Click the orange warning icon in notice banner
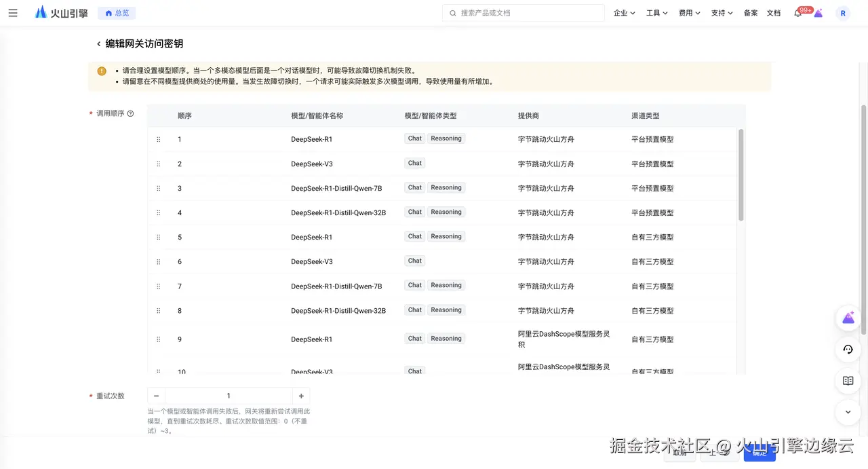This screenshot has width=868, height=469. click(x=102, y=71)
